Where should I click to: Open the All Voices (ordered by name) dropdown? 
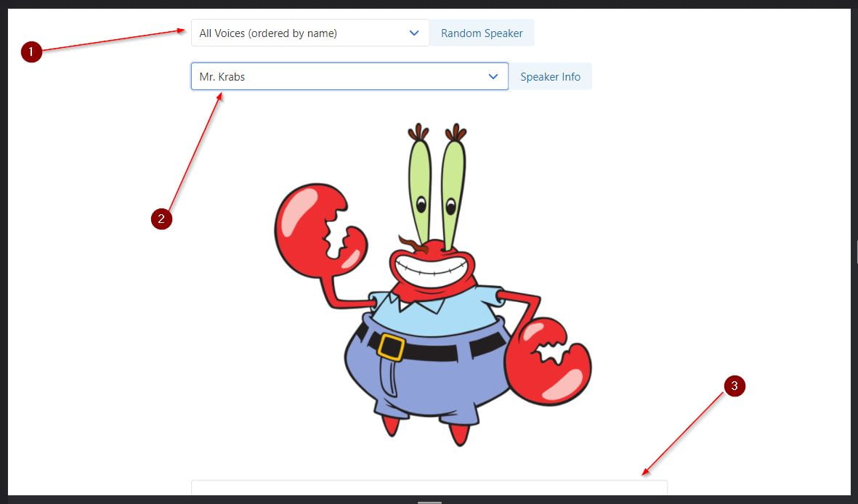pyautogui.click(x=309, y=33)
